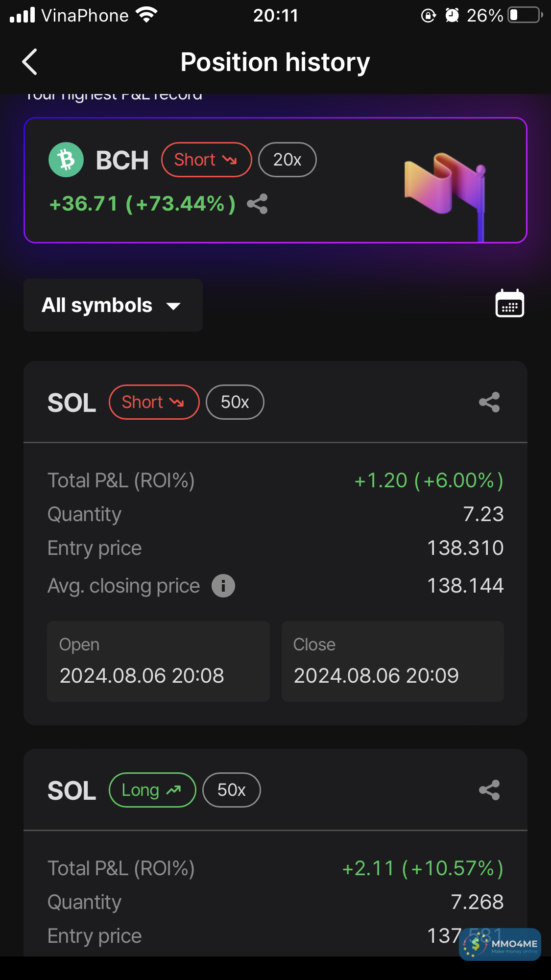Tap the 20x leverage badge
Viewport: 551px width, 980px height.
tap(287, 160)
